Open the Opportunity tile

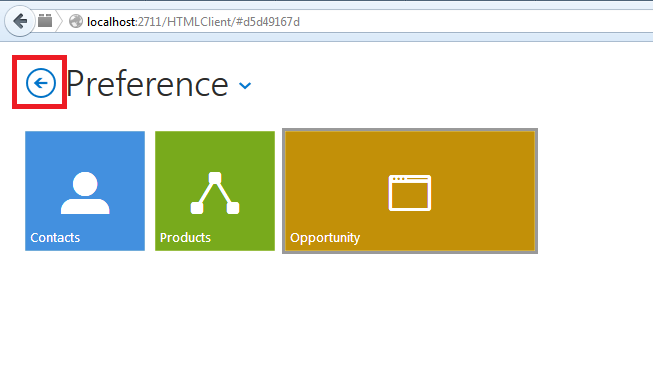point(410,191)
